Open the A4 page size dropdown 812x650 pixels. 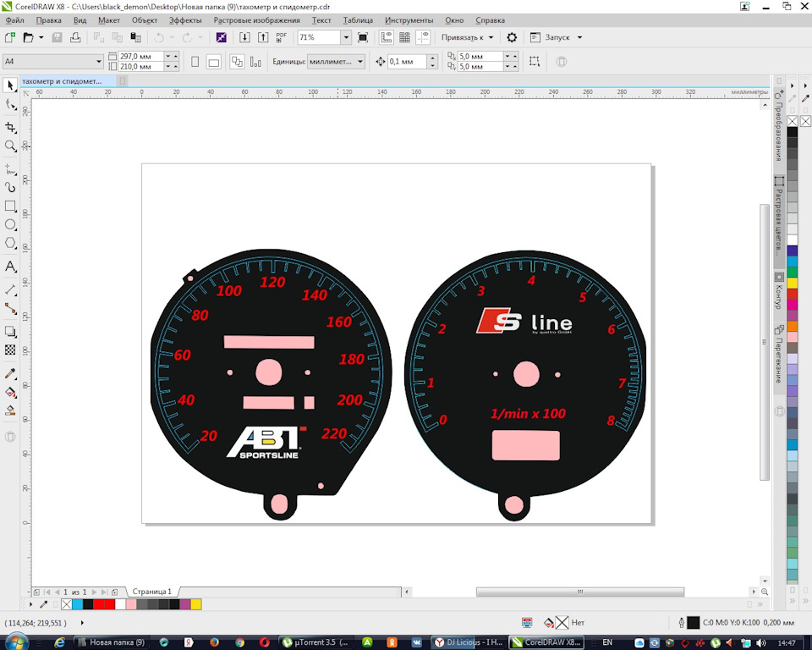coord(98,62)
